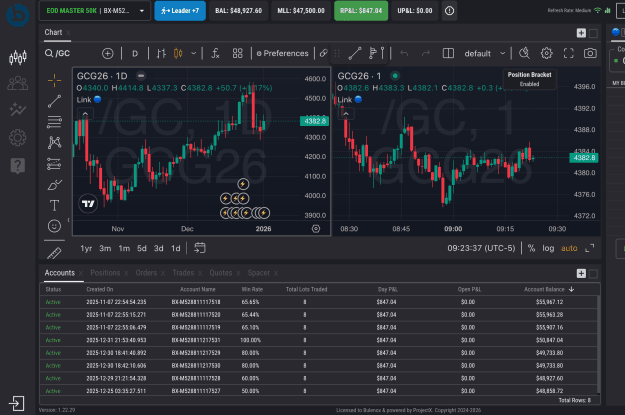Viewport: 625px width, 415px height.
Task: Select the Accounts tab
Action: click(x=59, y=273)
